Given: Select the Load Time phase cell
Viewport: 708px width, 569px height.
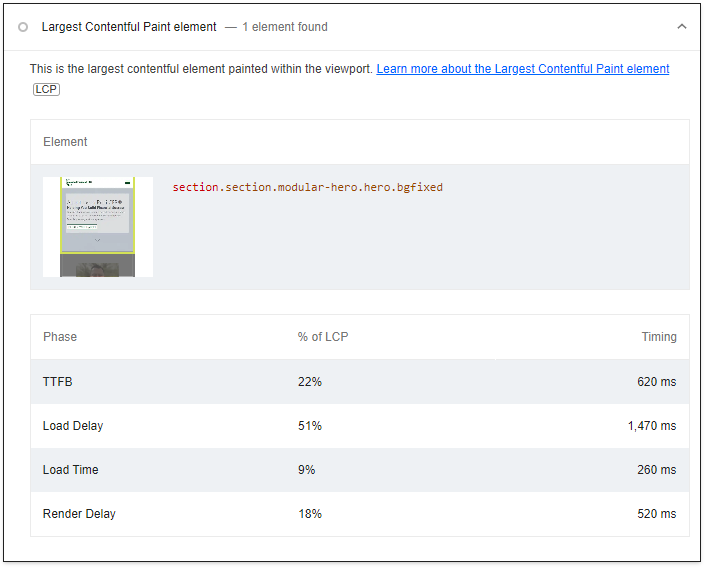Looking at the screenshot, I should (x=71, y=472).
